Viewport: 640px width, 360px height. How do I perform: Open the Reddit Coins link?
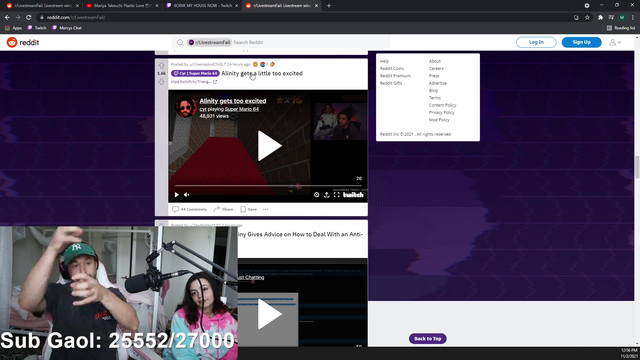392,69
